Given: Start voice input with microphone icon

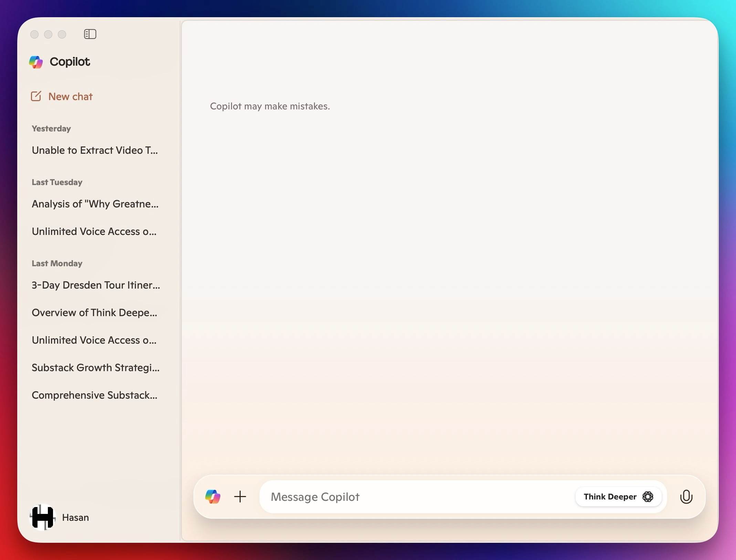Looking at the screenshot, I should click(x=686, y=497).
